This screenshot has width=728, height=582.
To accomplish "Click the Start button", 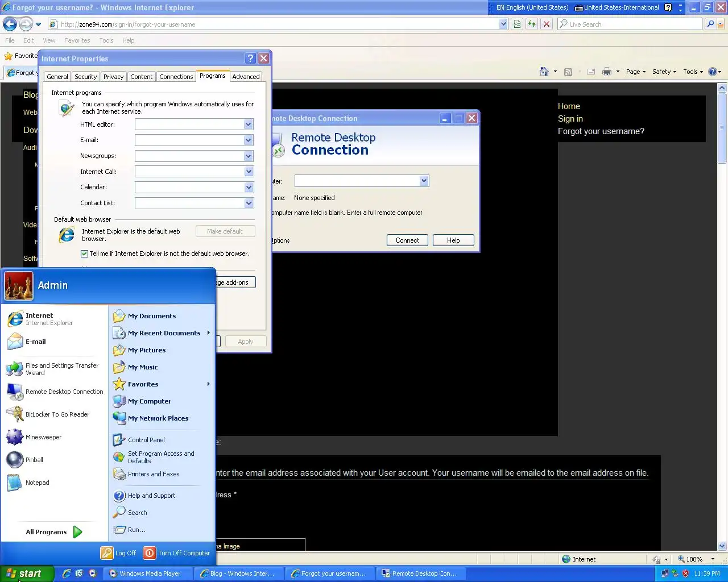I will click(26, 573).
